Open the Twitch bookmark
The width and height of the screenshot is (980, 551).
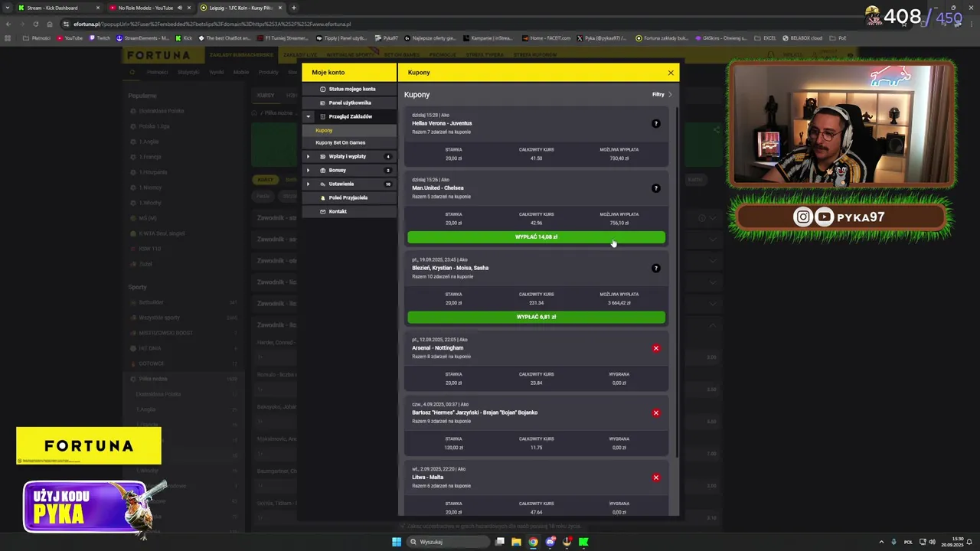[x=99, y=37]
